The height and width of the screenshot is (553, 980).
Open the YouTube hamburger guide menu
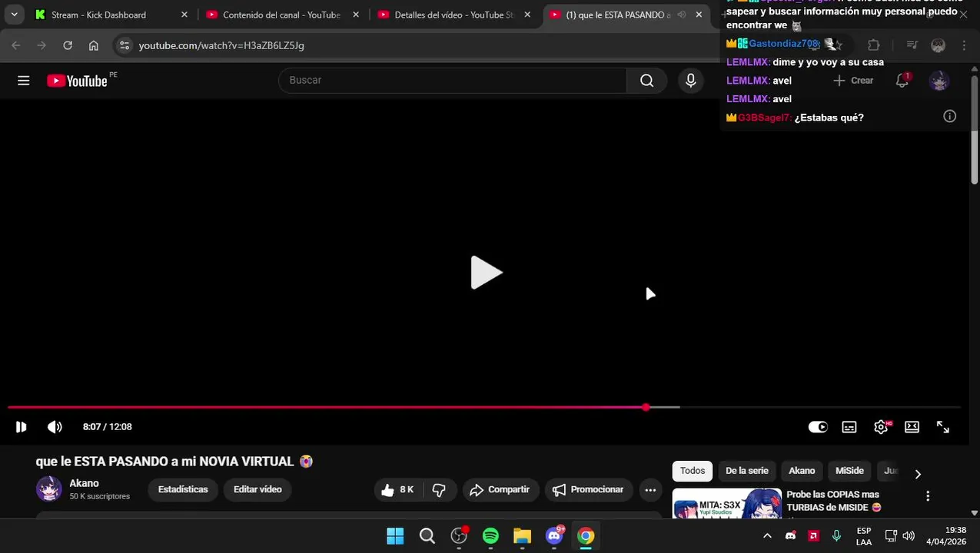tap(24, 81)
